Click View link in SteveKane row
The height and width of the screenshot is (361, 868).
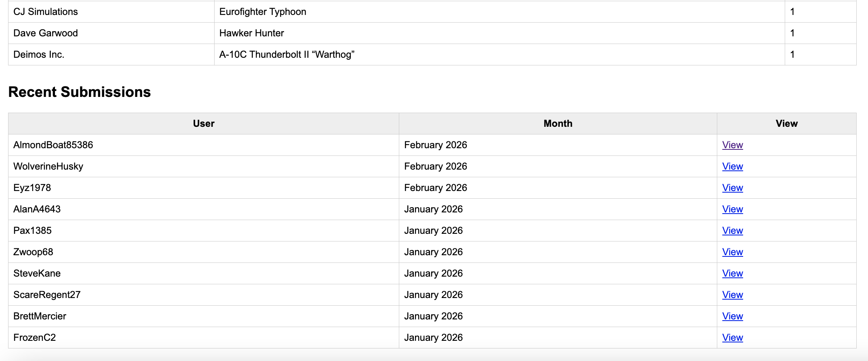(x=732, y=273)
